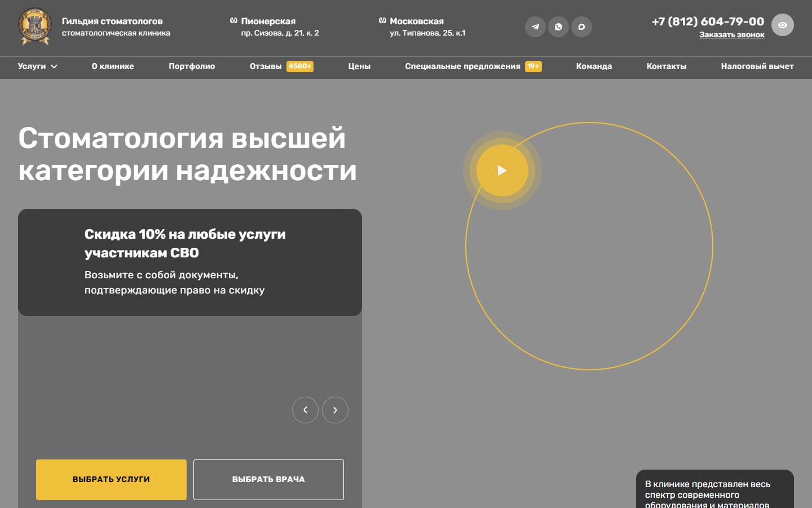Click the Гильдия стоматологов site title
Viewport: 812px width, 508px height.
[112, 21]
